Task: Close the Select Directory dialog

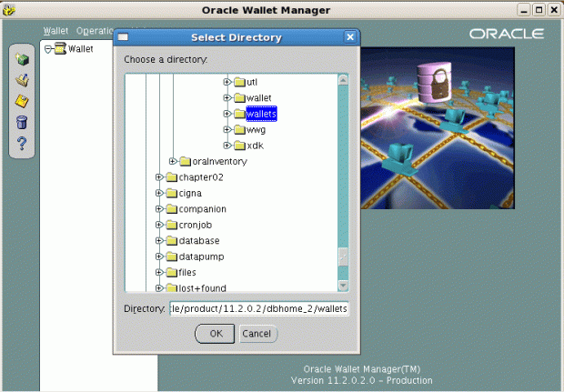Action: tap(350, 37)
